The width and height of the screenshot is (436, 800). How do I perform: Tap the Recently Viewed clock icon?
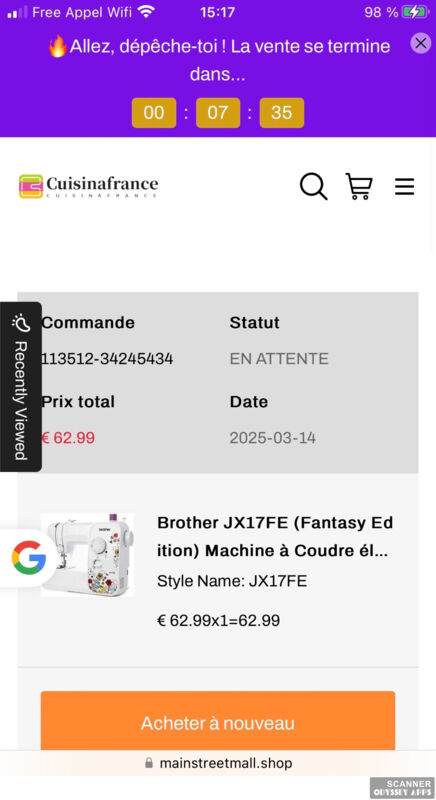tap(20, 323)
